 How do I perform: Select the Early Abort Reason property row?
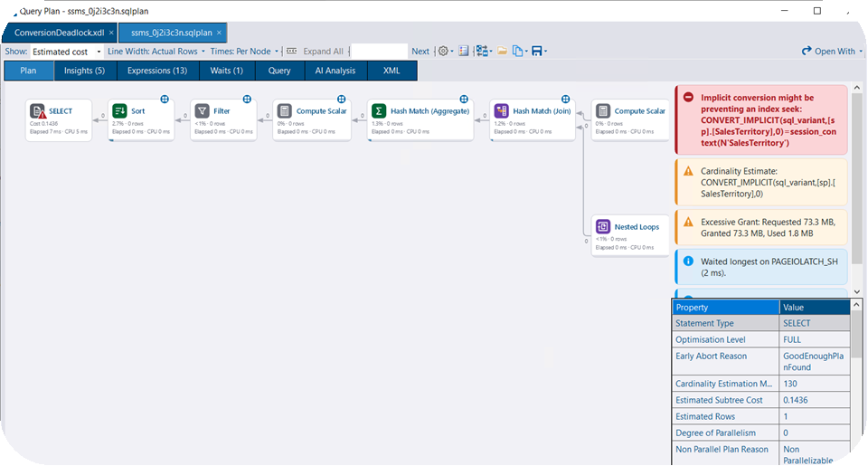761,361
